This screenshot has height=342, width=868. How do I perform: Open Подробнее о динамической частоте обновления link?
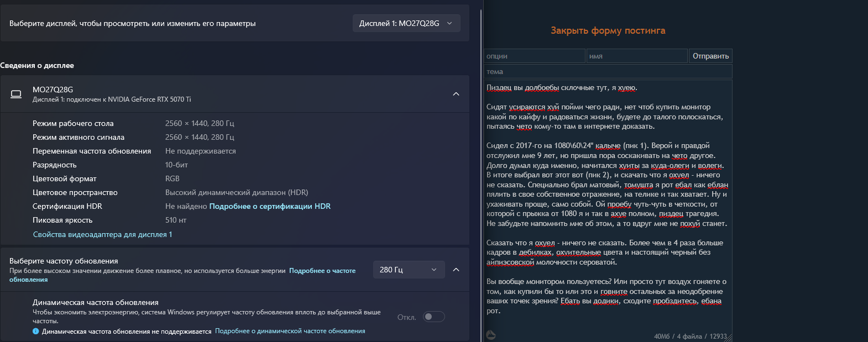(x=290, y=331)
